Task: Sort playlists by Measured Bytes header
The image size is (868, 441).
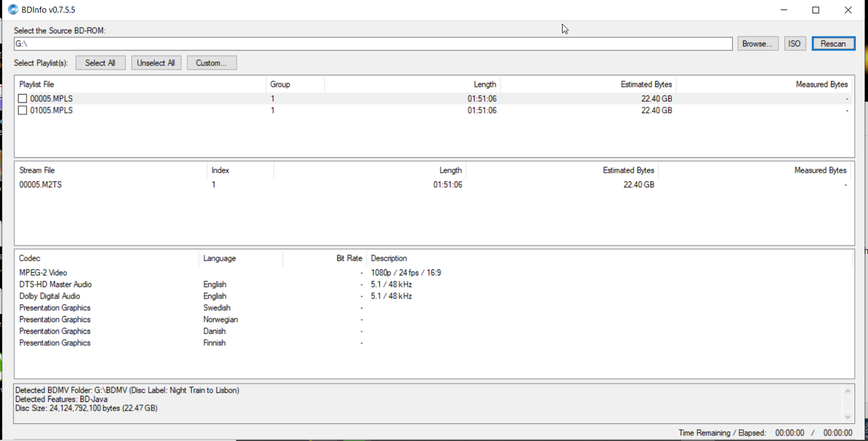Action: [x=764, y=84]
